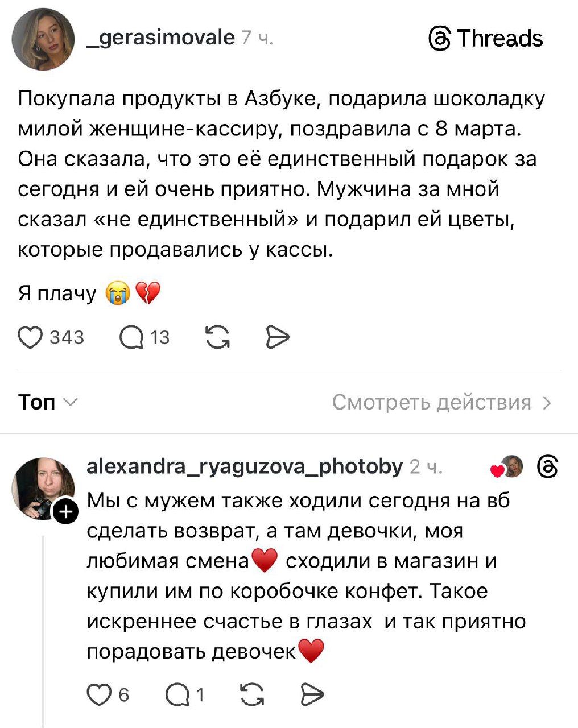Share the main post with the send icon
Screen dimensions: 578x728
pos(278,337)
